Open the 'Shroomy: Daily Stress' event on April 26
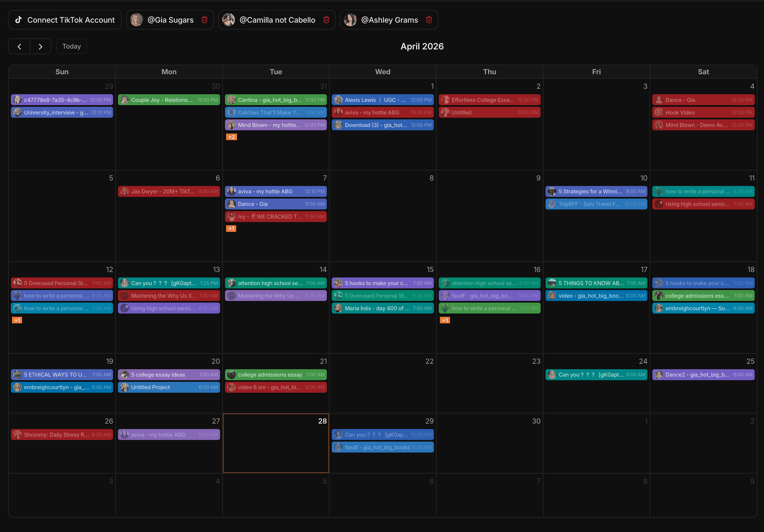 (x=62, y=435)
